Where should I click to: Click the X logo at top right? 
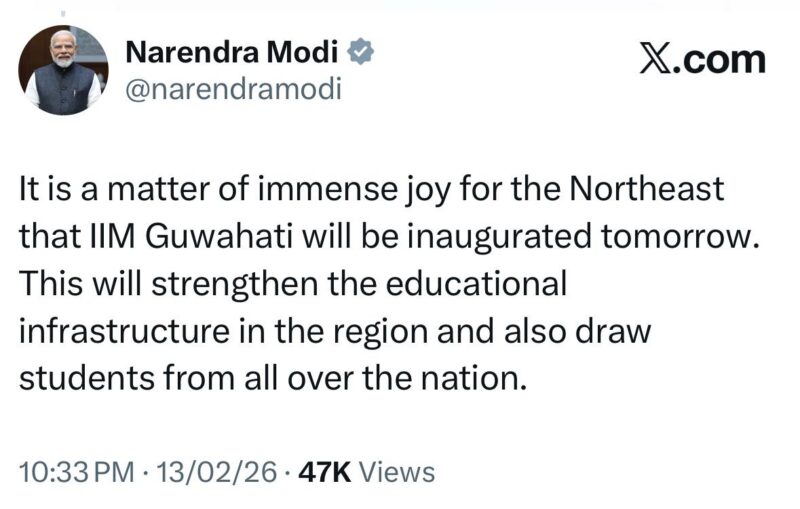655,59
